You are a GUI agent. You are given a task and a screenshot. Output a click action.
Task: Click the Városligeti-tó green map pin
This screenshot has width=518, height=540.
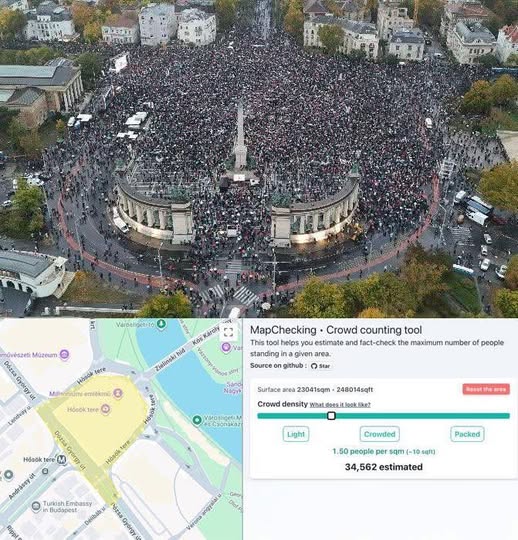[x=161, y=324]
